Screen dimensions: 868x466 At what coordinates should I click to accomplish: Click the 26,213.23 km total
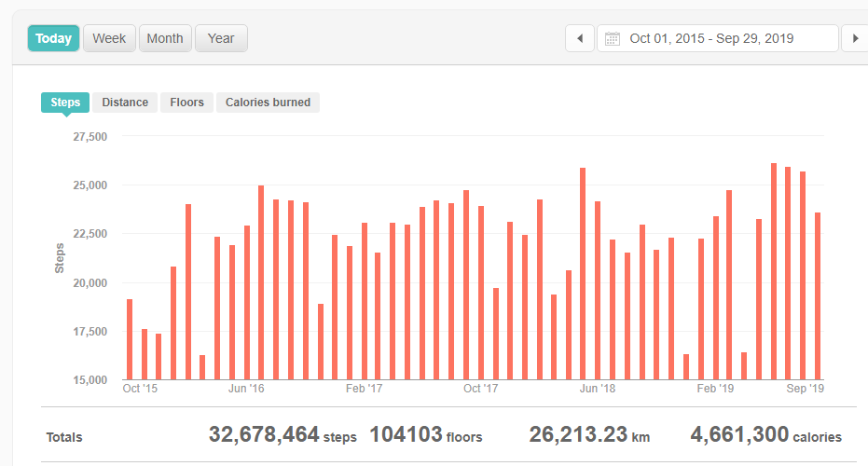point(588,435)
